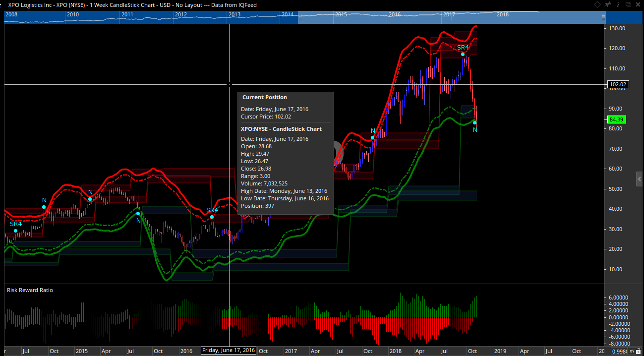Image resolution: width=644 pixels, height=356 pixels.
Task: Click 2016 in the overview timeline
Action: (395, 14)
